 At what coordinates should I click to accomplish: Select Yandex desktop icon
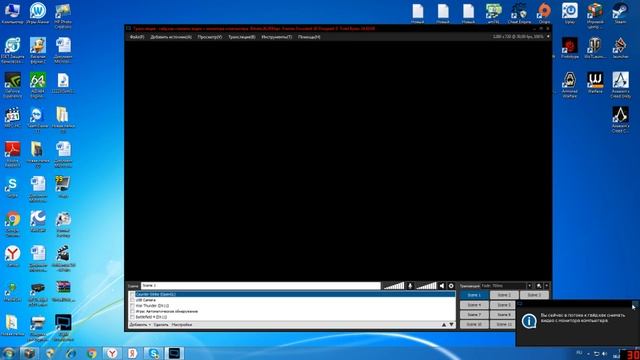[x=12, y=257]
